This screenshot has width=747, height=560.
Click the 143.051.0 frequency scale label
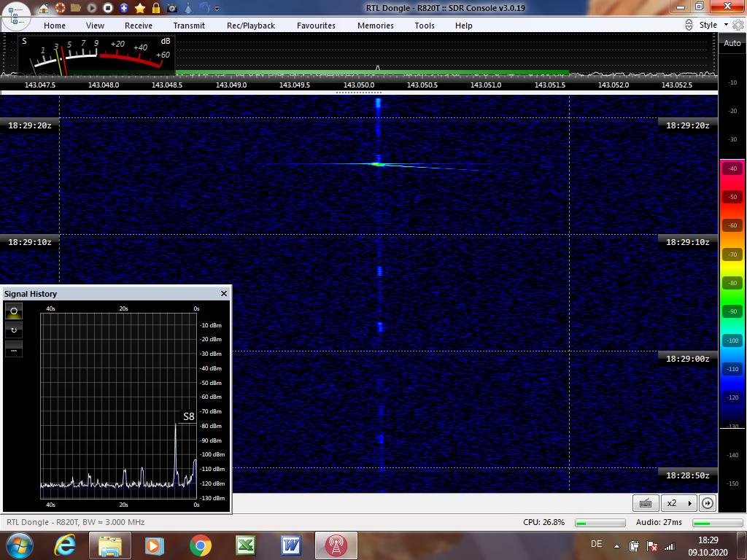click(x=485, y=85)
